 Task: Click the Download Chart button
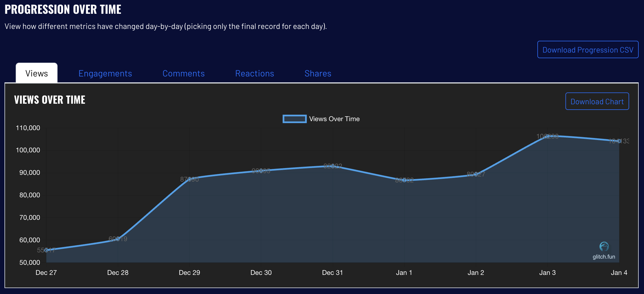pos(597,101)
